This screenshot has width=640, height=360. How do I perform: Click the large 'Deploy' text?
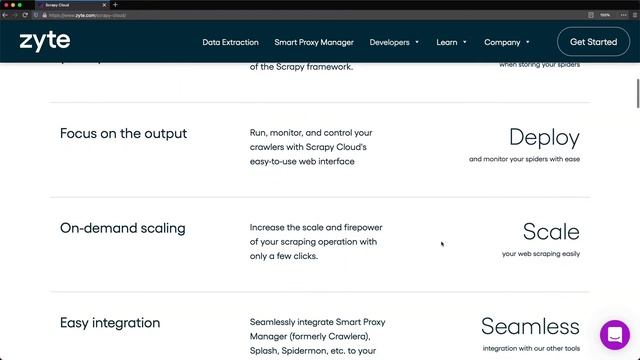pos(544,138)
